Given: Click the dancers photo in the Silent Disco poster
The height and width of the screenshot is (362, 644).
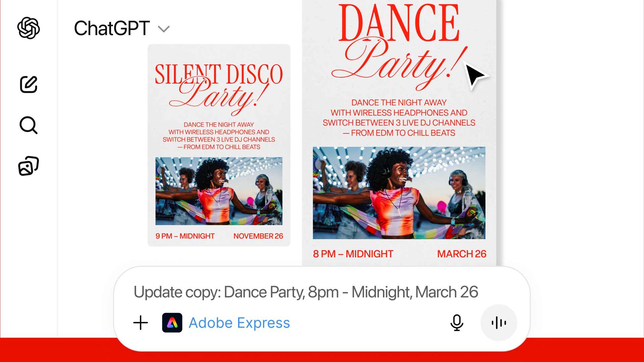Looking at the screenshot, I should (x=219, y=191).
